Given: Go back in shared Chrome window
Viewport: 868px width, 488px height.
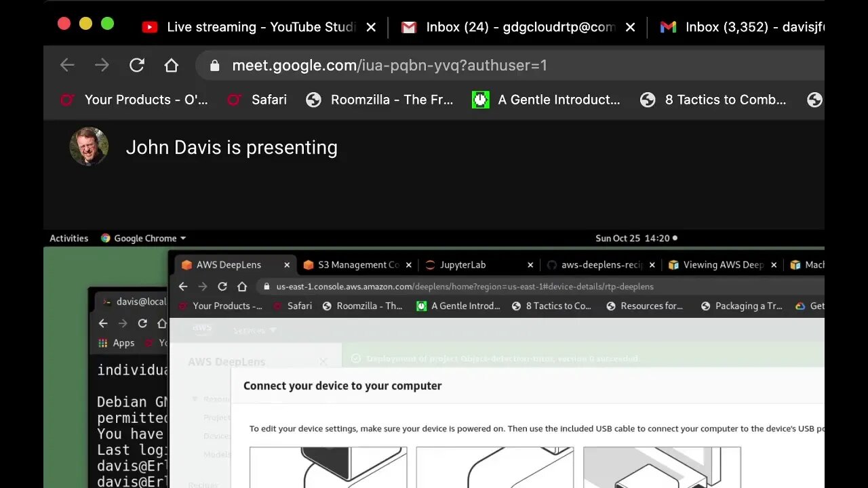Looking at the screenshot, I should point(183,287).
